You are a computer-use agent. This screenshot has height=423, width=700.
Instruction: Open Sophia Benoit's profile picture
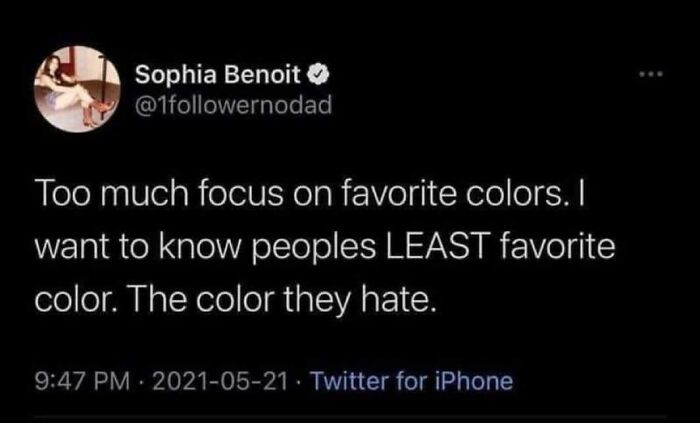74,86
